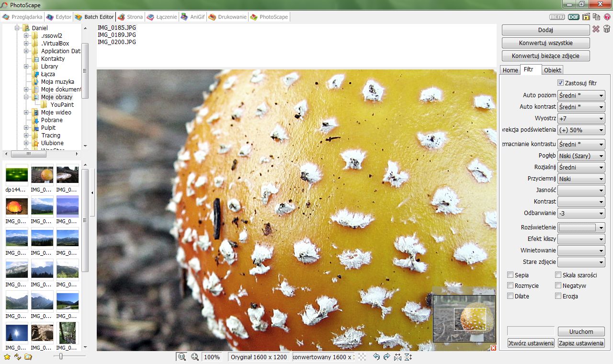
Task: Select the Pobrane folder
Action: 52,120
